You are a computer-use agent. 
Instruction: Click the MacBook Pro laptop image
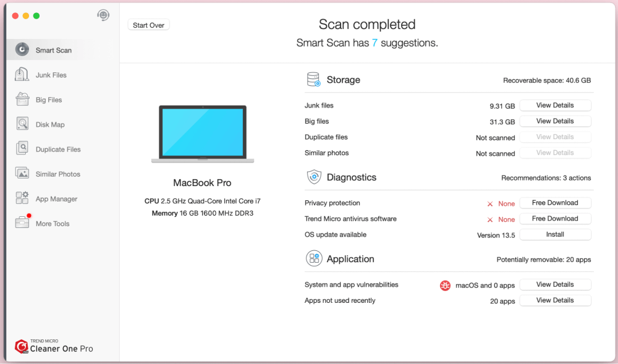203,134
